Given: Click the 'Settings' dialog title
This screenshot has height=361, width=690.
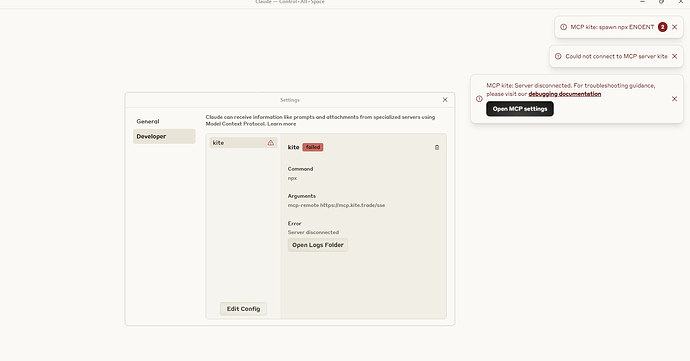Looking at the screenshot, I should click(290, 100).
